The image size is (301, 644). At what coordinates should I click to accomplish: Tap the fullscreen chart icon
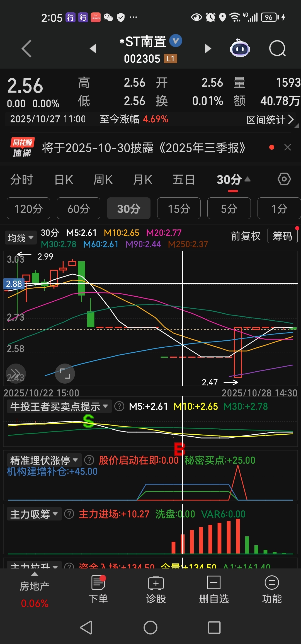(x=65, y=373)
